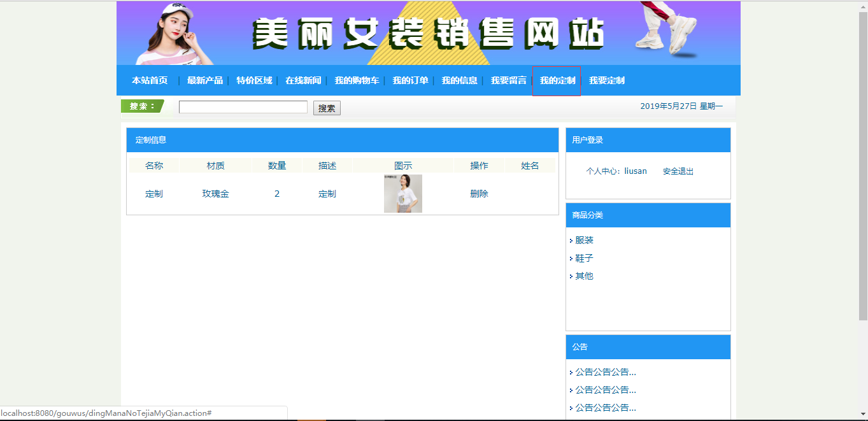Screen dimensions: 868x421
Task: Open 特价区域 section
Action: 254,80
